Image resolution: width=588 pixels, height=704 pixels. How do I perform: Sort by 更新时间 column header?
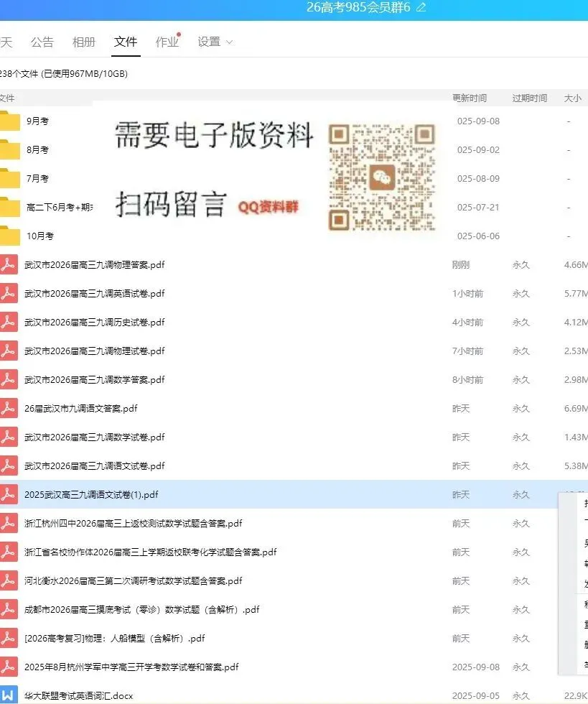click(470, 98)
